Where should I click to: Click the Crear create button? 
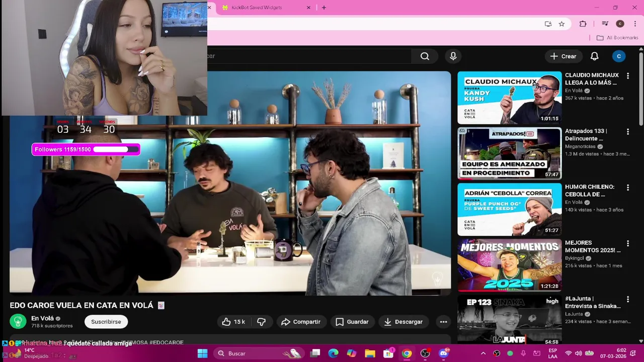coord(563,56)
